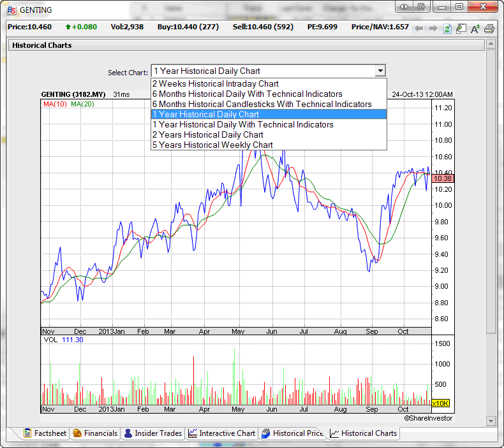
Task: Click the MA(20) legend label
Action: pyautogui.click(x=82, y=104)
